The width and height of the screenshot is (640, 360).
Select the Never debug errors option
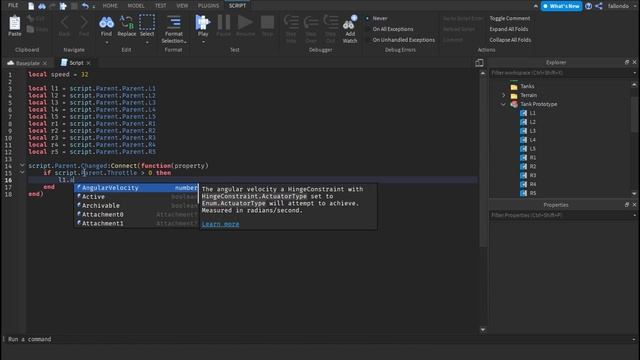point(379,18)
